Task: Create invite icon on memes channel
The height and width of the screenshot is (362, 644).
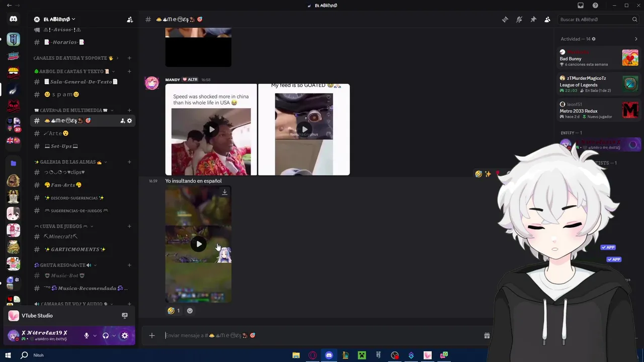Action: pyautogui.click(x=122, y=121)
